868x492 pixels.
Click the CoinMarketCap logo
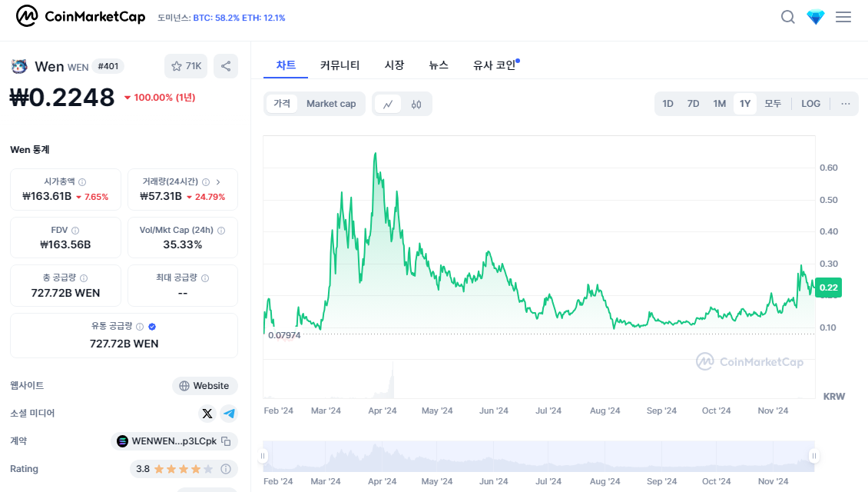(x=80, y=17)
